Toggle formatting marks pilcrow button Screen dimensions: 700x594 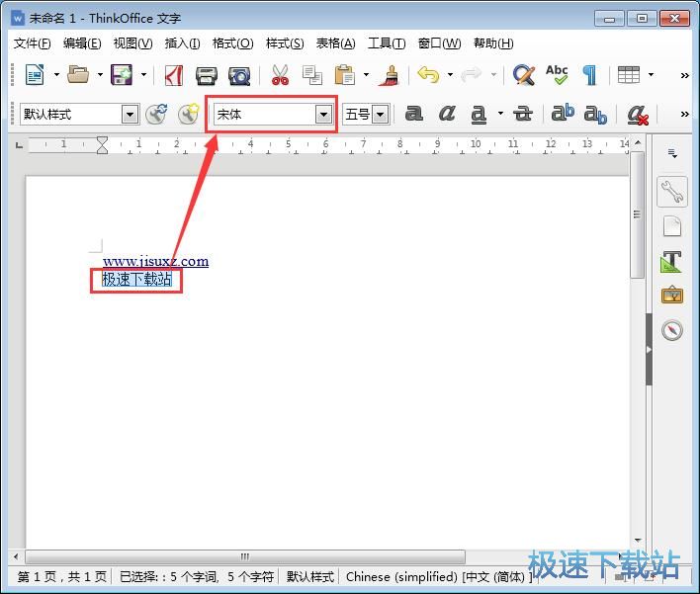[x=589, y=75]
